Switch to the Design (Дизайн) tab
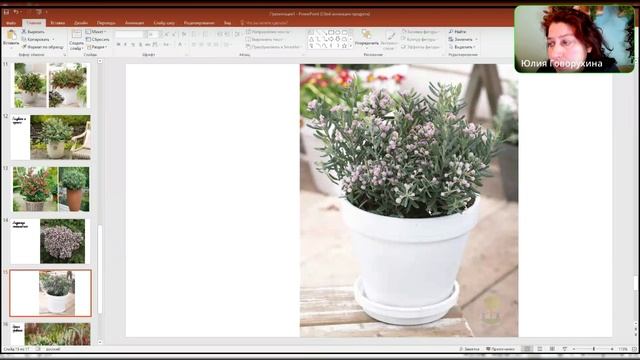 [81, 23]
